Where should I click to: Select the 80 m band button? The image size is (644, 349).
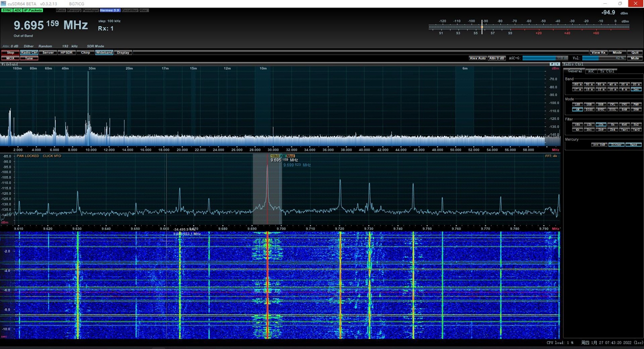pyautogui.click(x=589, y=84)
